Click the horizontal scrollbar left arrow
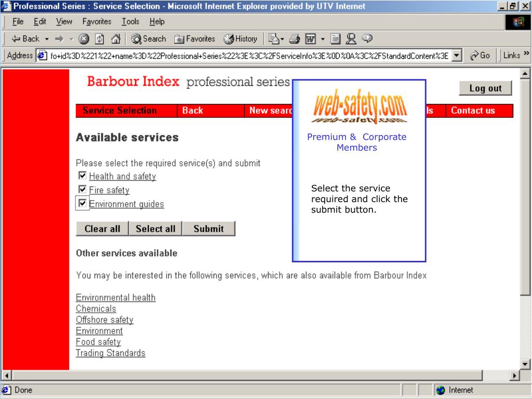Viewport: 532px width, 399px height. click(7, 376)
